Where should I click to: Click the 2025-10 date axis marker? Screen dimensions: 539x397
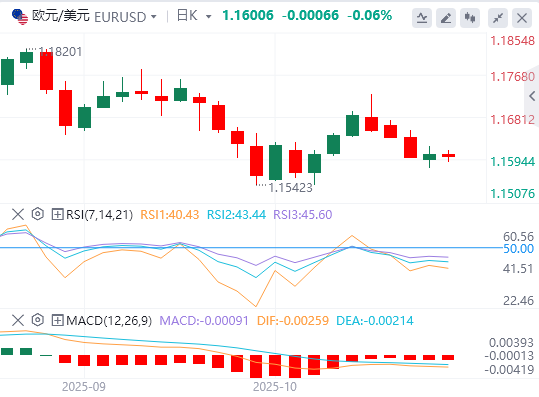(x=275, y=387)
